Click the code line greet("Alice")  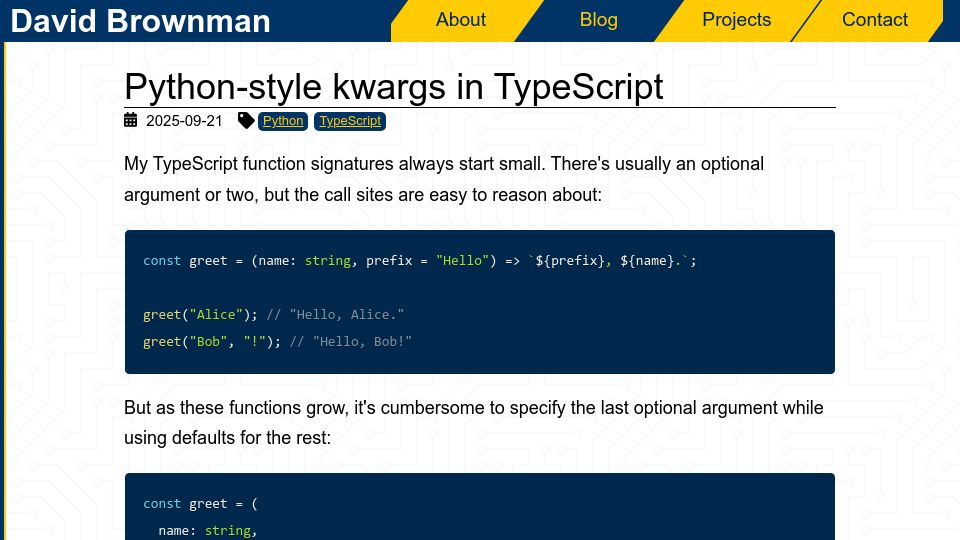tap(274, 315)
